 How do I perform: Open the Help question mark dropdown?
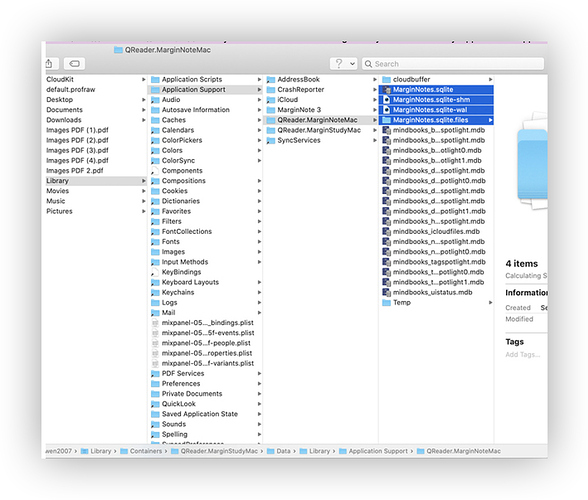[343, 64]
